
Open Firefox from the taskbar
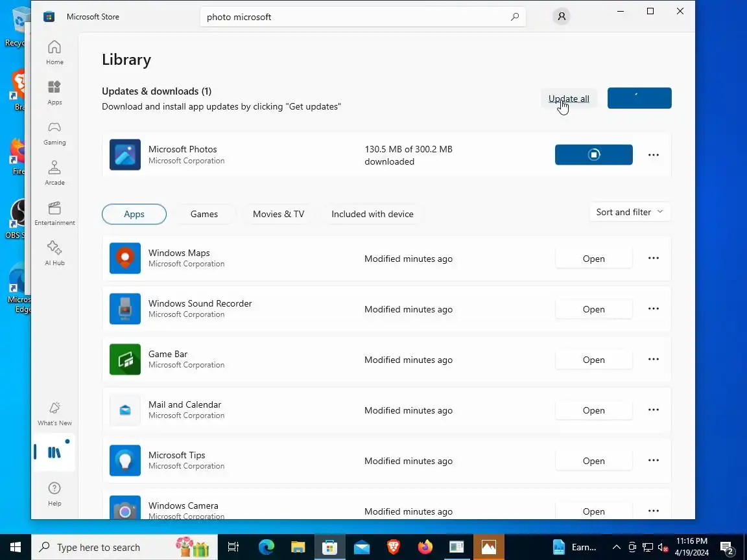click(425, 547)
